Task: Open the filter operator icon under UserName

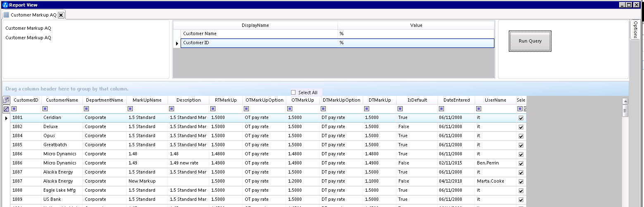Action: [x=479, y=109]
